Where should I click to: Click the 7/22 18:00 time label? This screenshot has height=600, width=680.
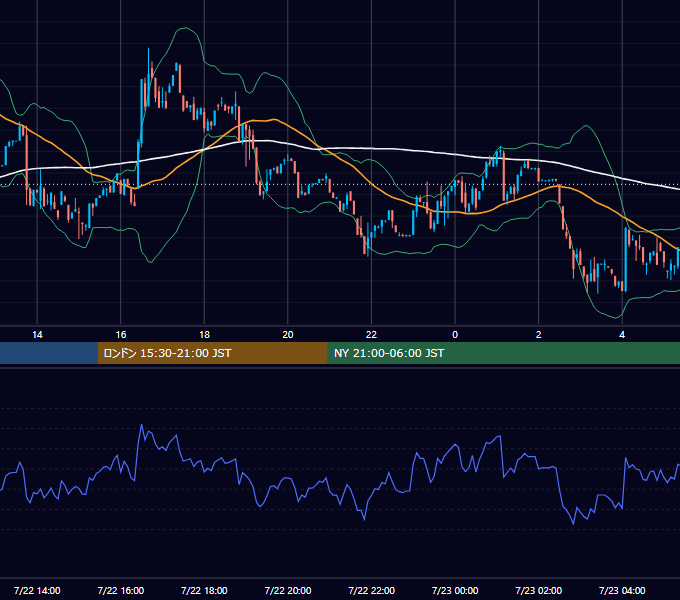point(204,590)
